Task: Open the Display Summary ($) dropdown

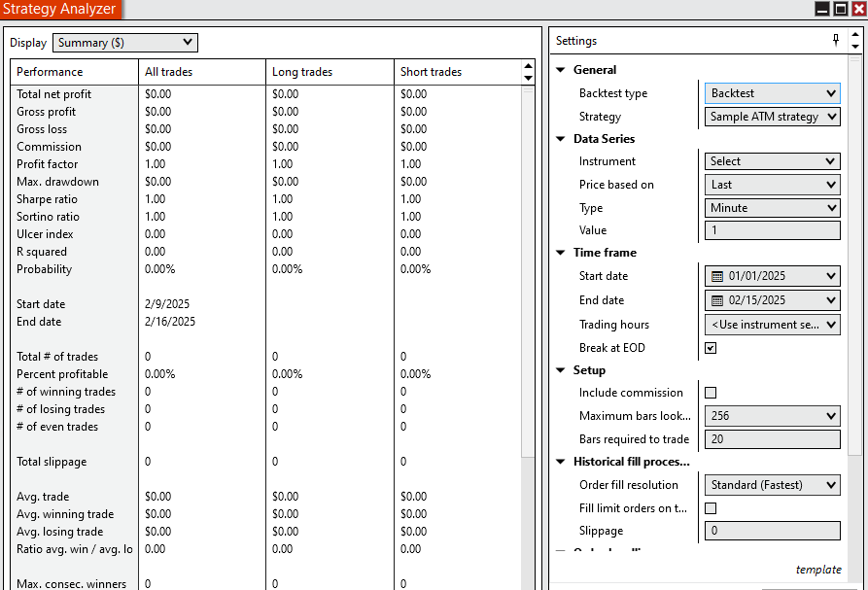Action: click(x=125, y=43)
